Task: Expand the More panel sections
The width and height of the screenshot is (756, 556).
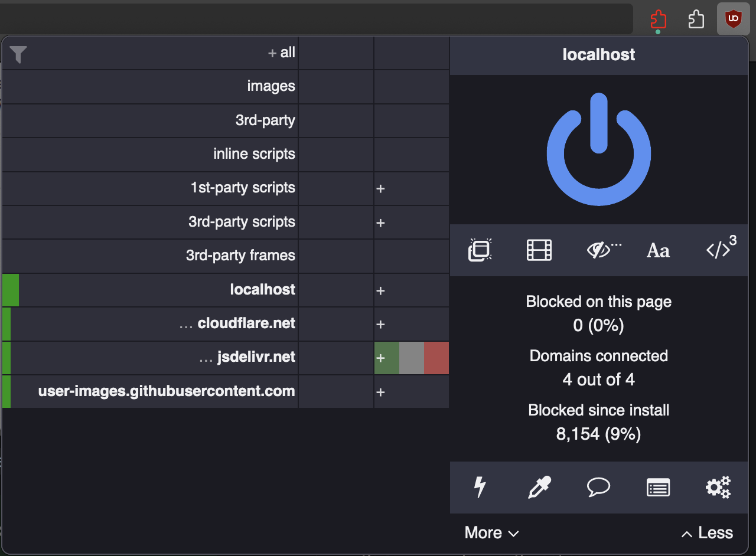Action: coord(491,533)
